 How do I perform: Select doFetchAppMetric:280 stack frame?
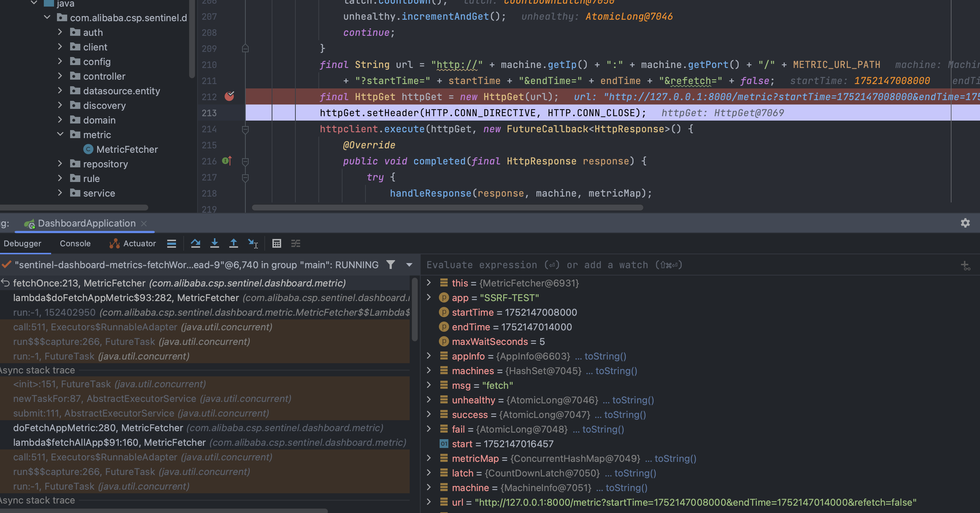click(x=98, y=428)
